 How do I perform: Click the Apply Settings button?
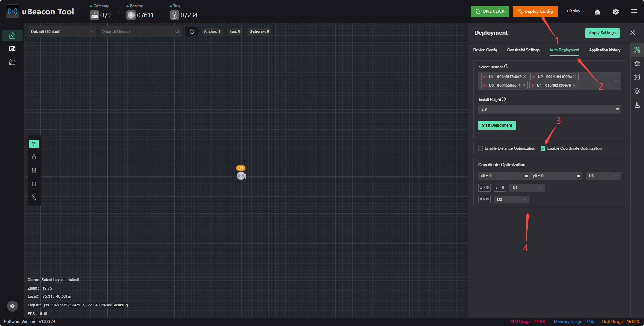(x=602, y=33)
